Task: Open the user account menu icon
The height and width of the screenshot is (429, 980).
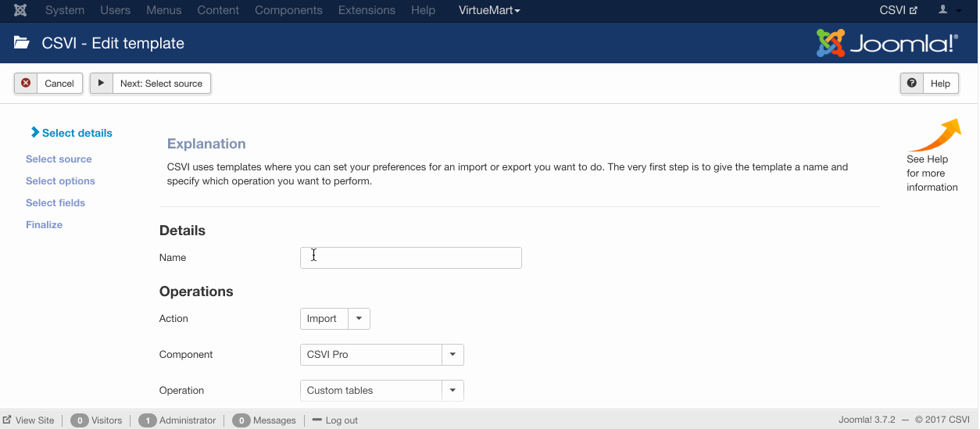Action: click(x=943, y=9)
